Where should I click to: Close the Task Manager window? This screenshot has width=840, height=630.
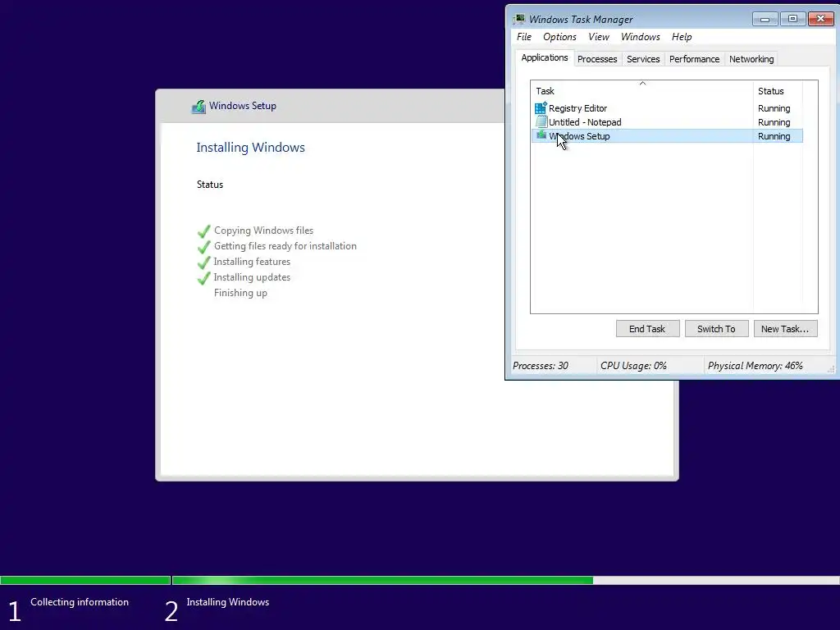click(x=820, y=20)
